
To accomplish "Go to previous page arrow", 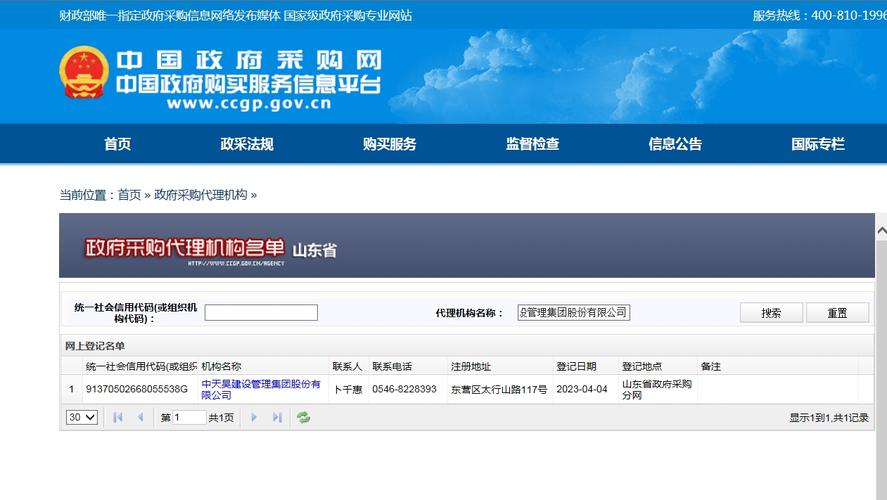I will point(140,417).
